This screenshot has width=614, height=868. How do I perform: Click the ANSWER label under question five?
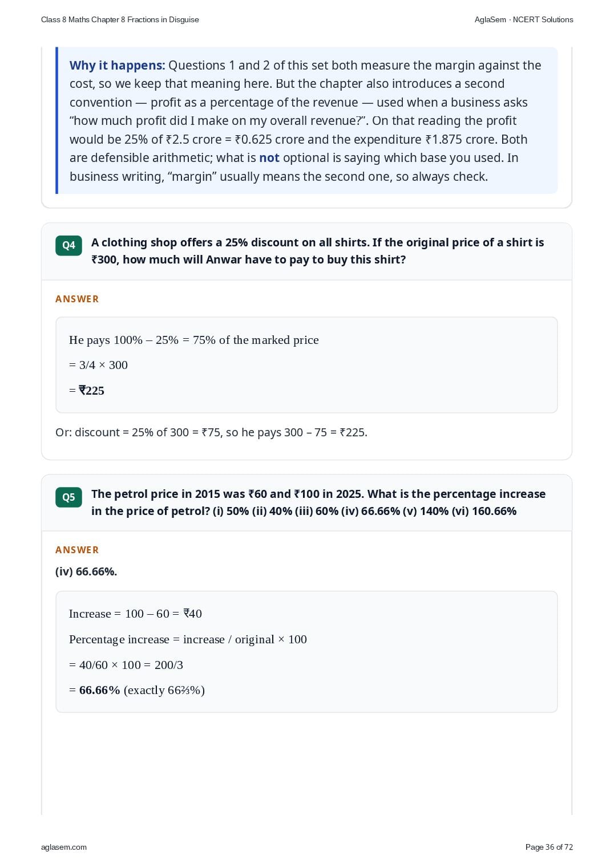(x=77, y=550)
